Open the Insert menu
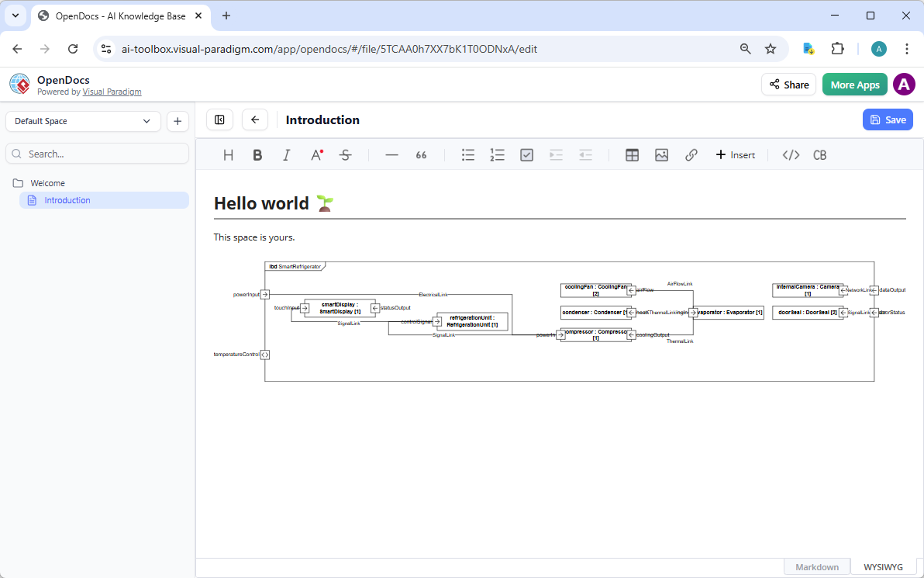Viewport: 924px width, 578px height. pyautogui.click(x=735, y=154)
